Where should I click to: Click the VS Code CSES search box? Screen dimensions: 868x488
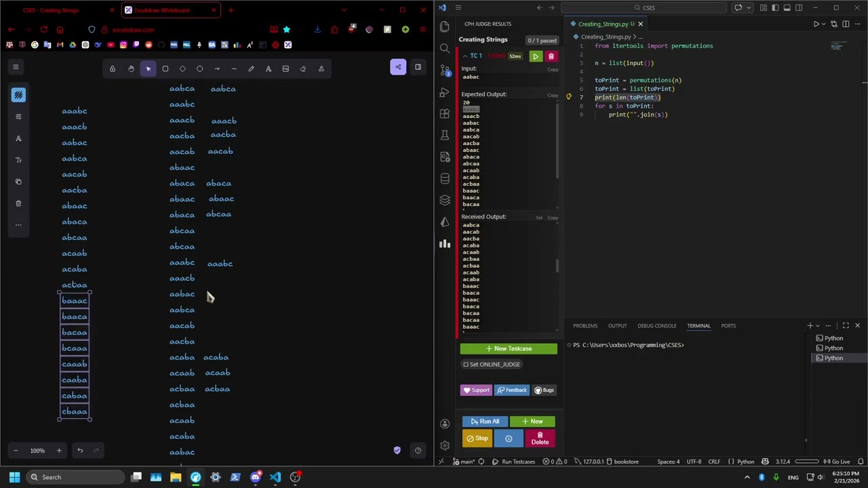tap(644, 7)
